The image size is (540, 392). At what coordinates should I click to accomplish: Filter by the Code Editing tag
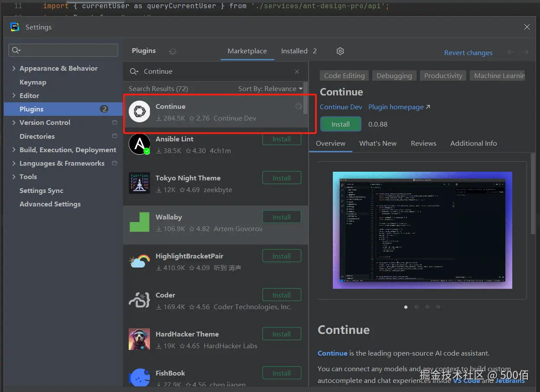(344, 75)
